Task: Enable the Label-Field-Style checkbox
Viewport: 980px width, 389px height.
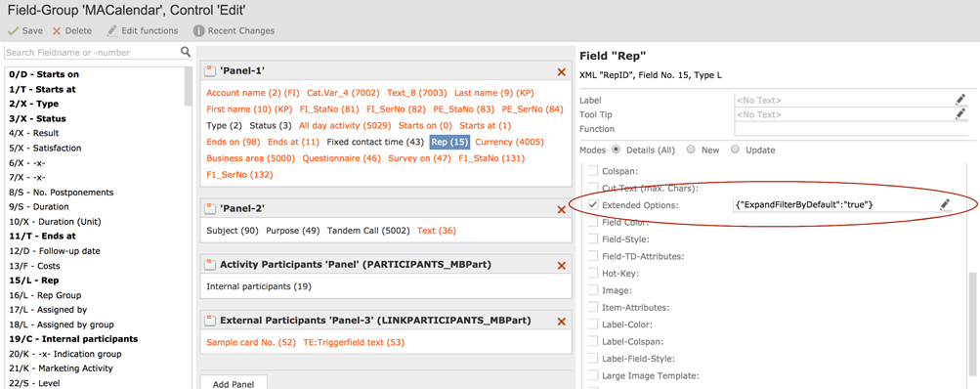Action: (592, 359)
